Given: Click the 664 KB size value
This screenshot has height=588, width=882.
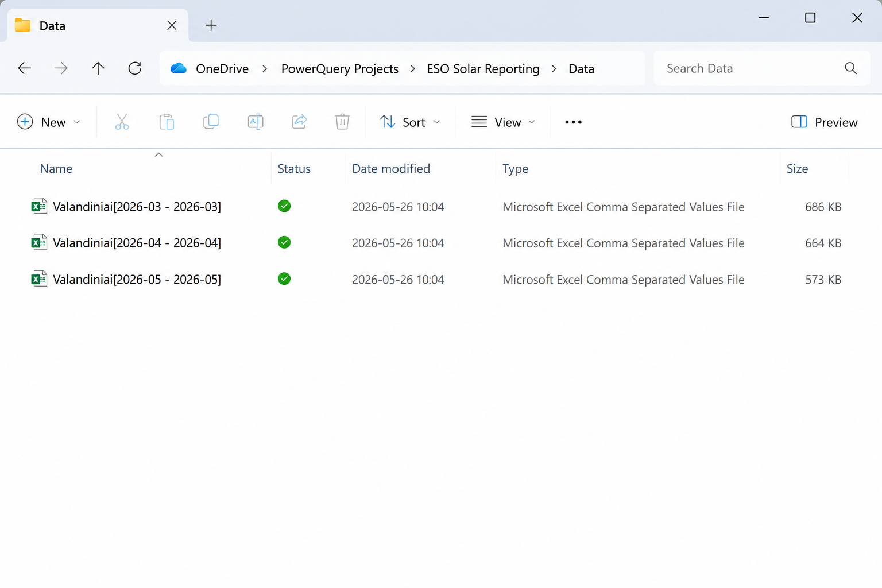Looking at the screenshot, I should click(823, 243).
